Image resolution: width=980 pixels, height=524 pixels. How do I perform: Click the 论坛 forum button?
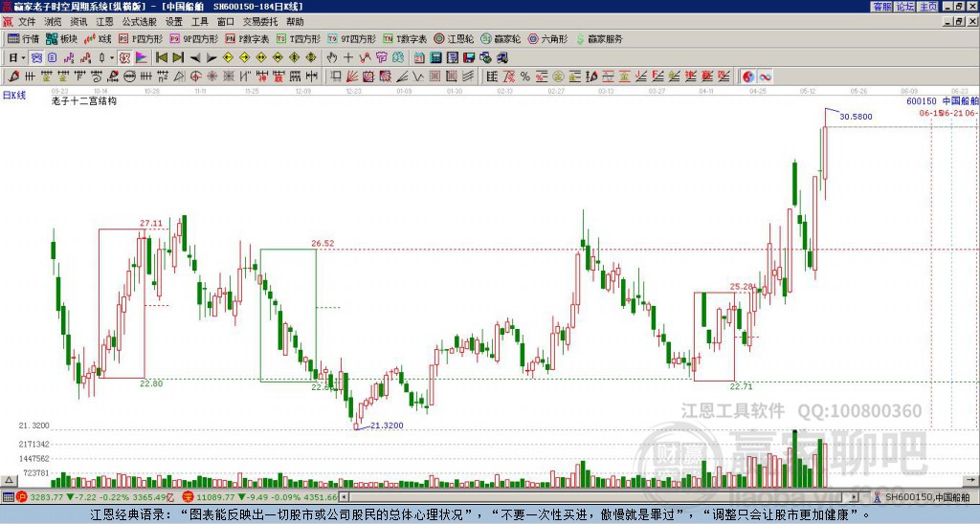click(x=905, y=7)
